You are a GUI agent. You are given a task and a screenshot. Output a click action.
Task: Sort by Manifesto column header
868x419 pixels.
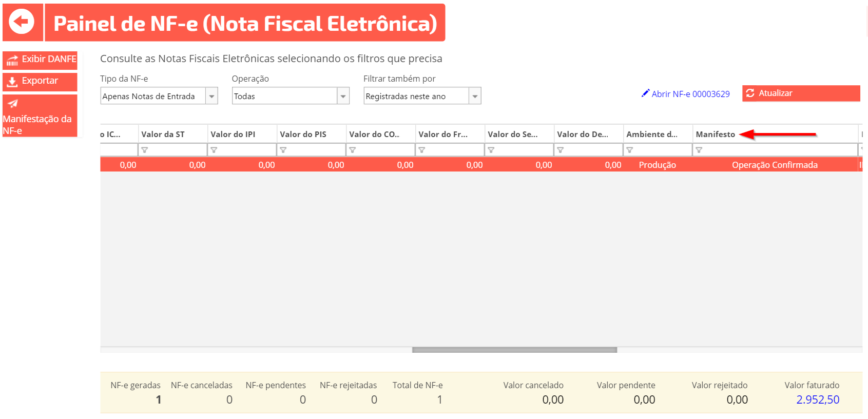coord(715,134)
